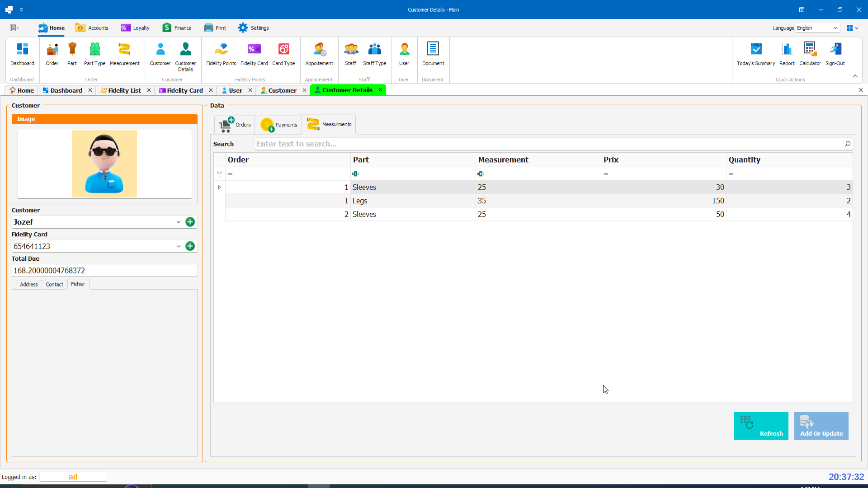Open the Calculator quick action
Viewport: 868px width, 488px height.
810,54
